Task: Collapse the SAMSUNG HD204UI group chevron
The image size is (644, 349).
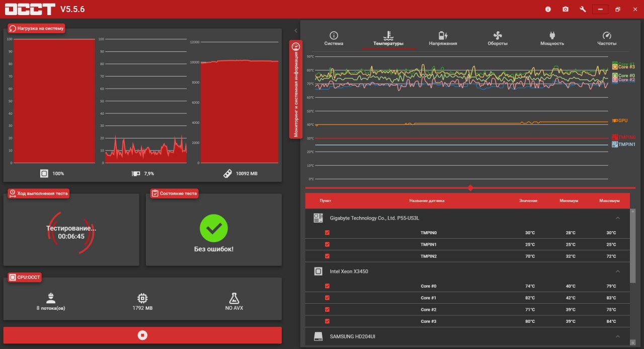Action: [x=618, y=336]
